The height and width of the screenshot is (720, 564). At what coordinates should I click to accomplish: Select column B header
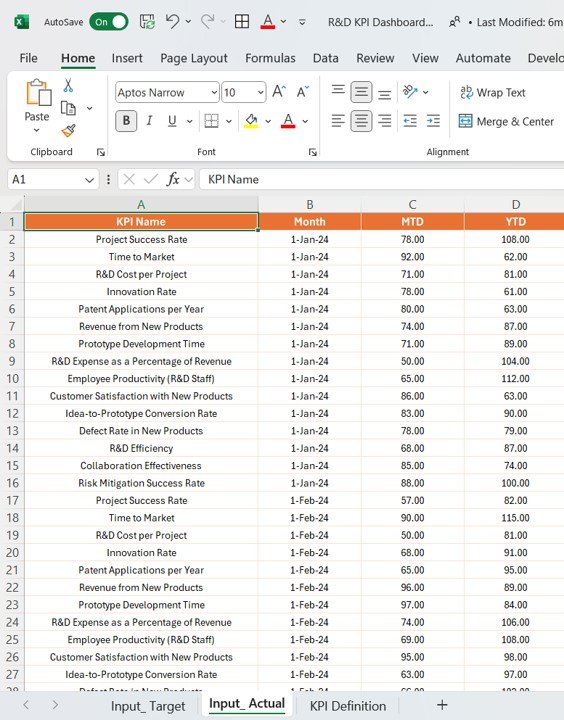(310, 204)
